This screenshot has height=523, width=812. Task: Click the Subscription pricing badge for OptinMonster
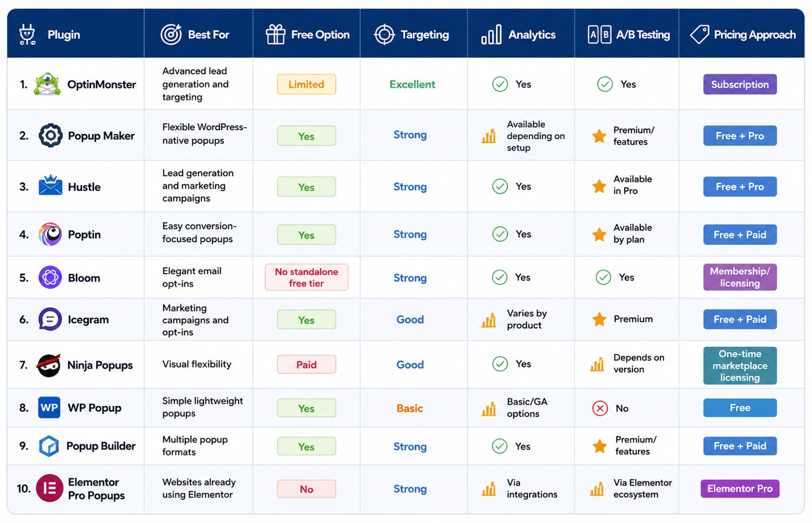[740, 84]
